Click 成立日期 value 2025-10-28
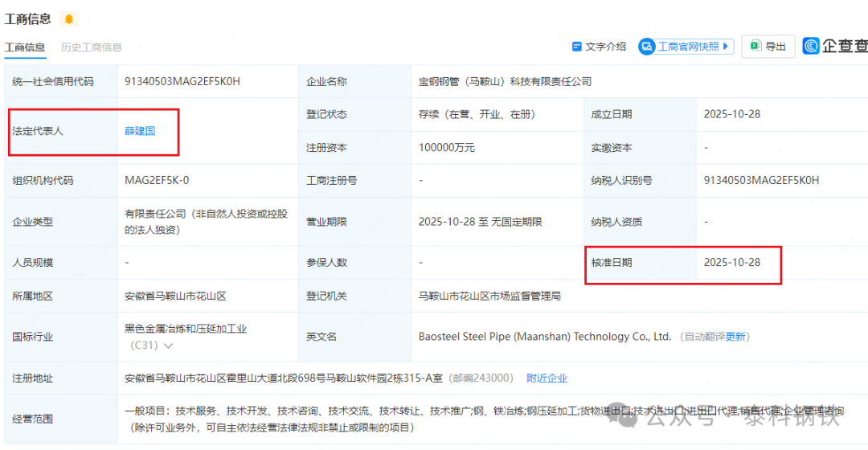 tap(732, 114)
